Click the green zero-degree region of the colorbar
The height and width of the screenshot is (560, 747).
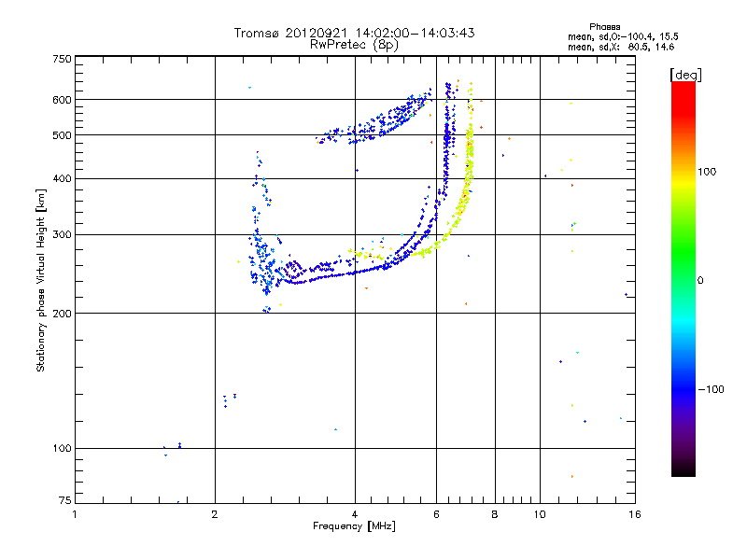(684, 280)
